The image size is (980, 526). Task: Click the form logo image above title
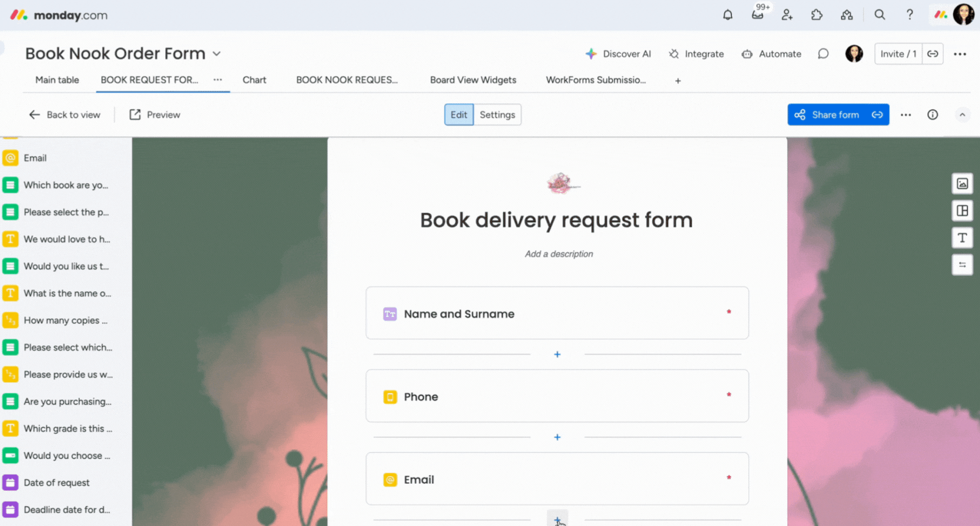[x=562, y=183]
